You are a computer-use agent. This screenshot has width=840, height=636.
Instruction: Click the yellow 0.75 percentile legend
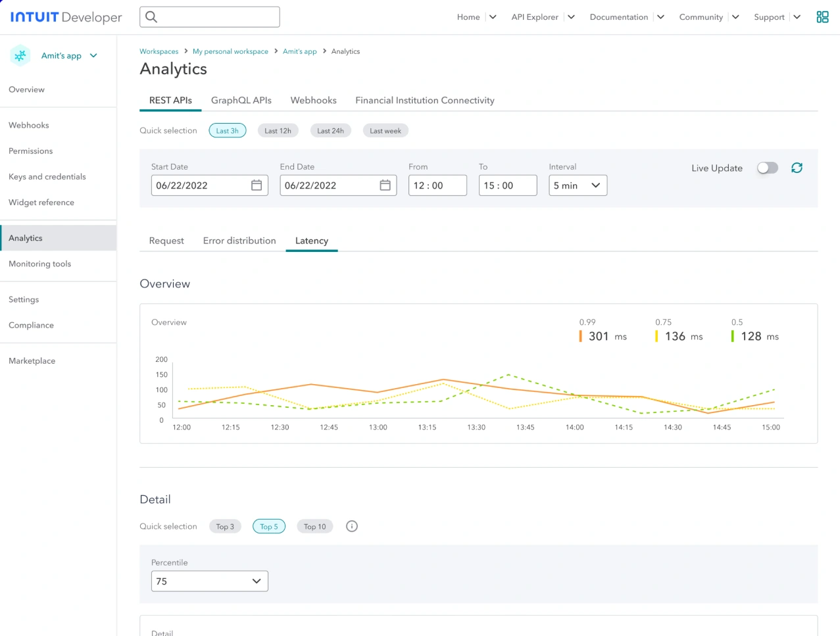tap(679, 331)
